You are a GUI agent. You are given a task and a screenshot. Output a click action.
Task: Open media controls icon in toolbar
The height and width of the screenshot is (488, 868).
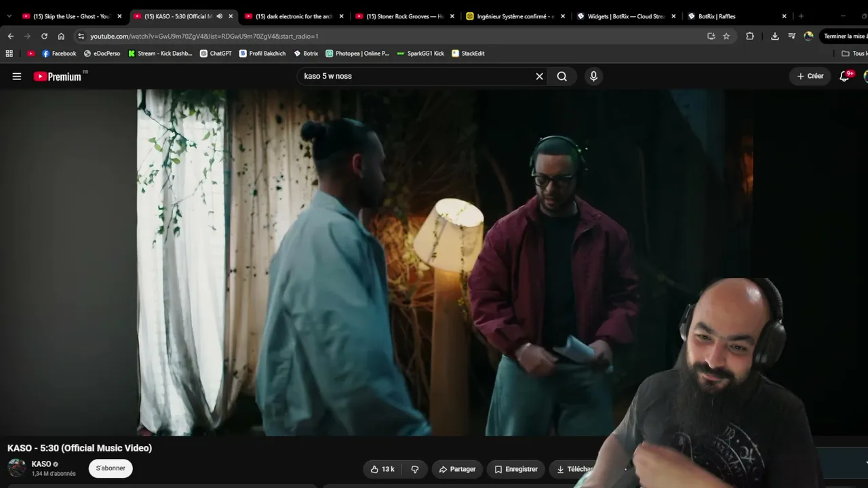[x=791, y=37]
